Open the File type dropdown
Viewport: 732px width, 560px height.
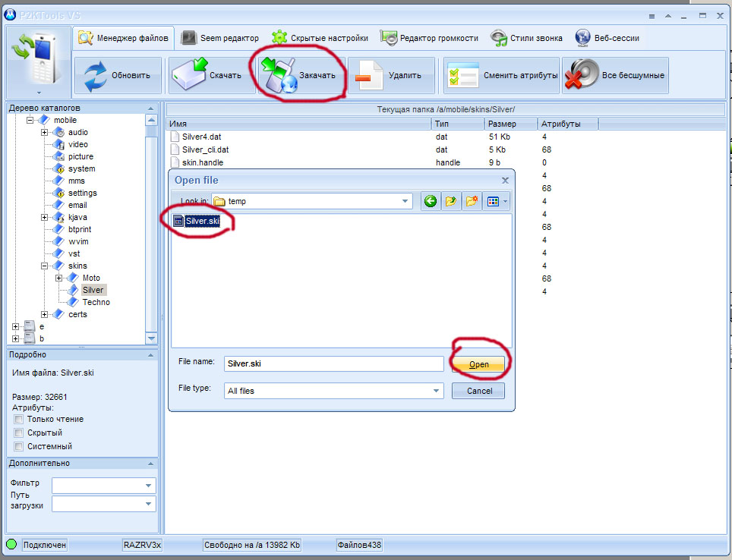436,391
